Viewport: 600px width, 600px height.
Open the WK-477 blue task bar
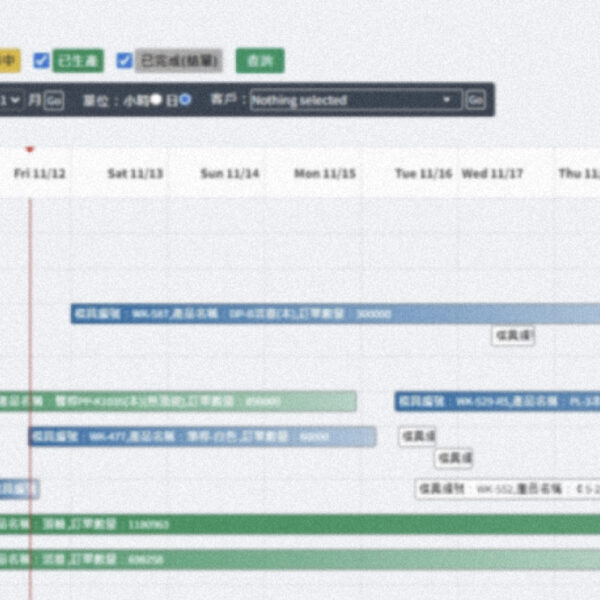click(200, 437)
